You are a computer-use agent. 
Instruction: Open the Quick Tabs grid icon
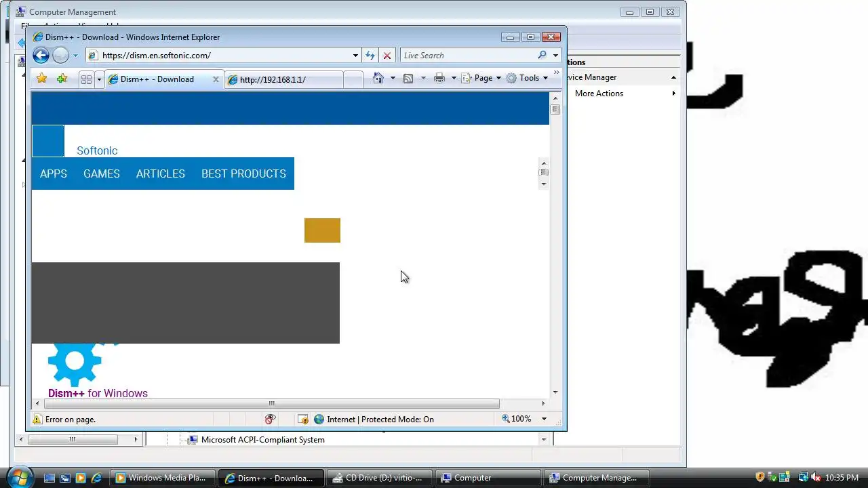pos(86,79)
